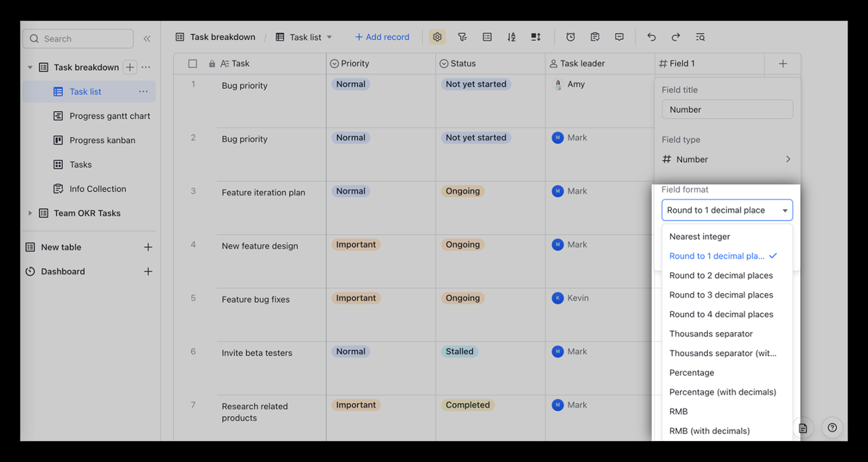Choose Round to 2 decimal places
The image size is (868, 462).
coord(721,275)
